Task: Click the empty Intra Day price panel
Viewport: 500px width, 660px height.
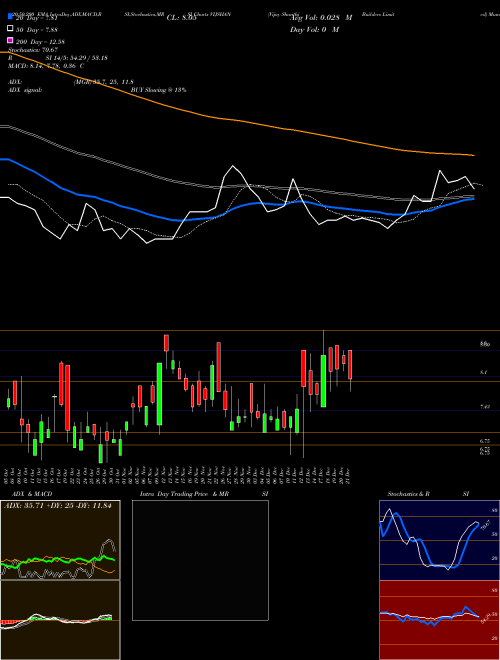Action: tap(200, 560)
